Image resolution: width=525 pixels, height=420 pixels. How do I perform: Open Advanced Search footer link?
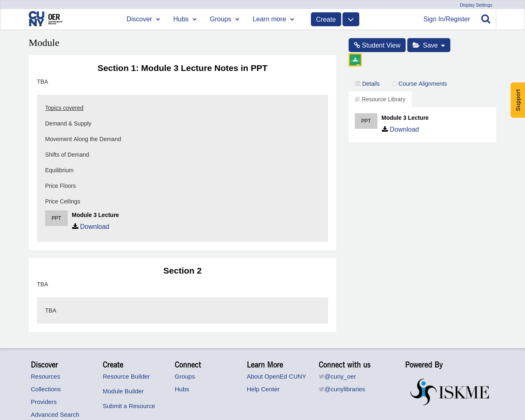point(55,415)
